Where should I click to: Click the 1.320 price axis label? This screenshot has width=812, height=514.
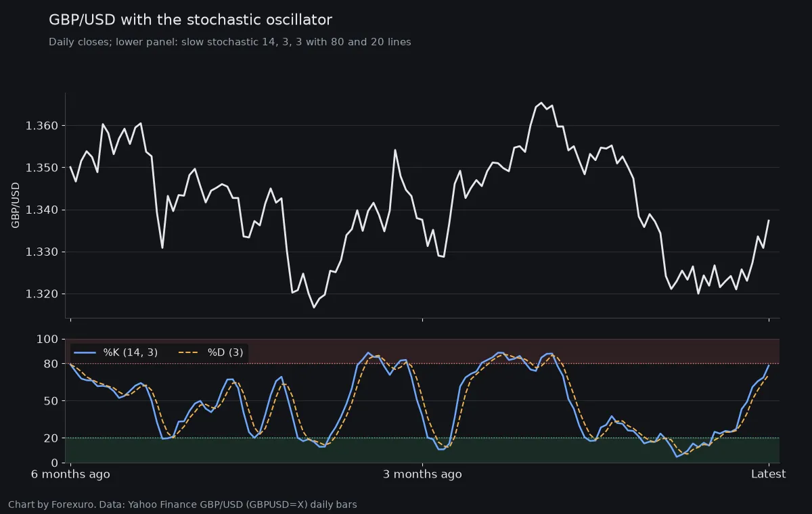(x=42, y=294)
